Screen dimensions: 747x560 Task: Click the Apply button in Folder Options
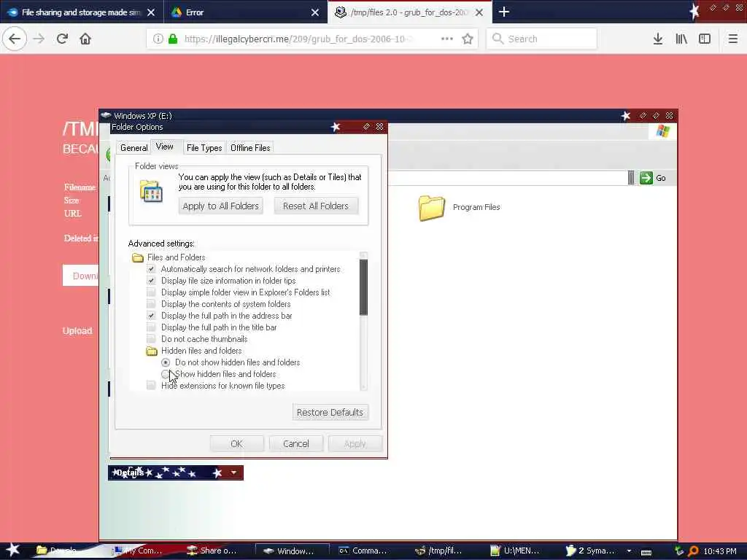355,444
